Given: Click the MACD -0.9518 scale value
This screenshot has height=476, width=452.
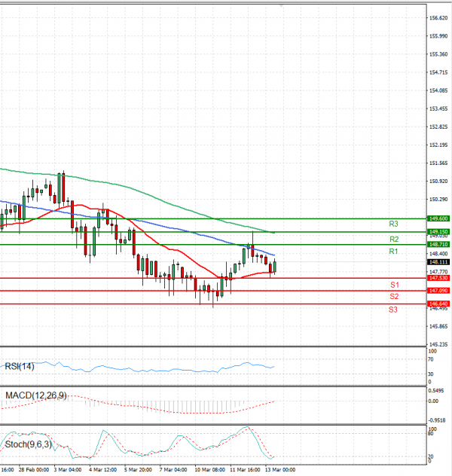Looking at the screenshot, I should 437,420.
